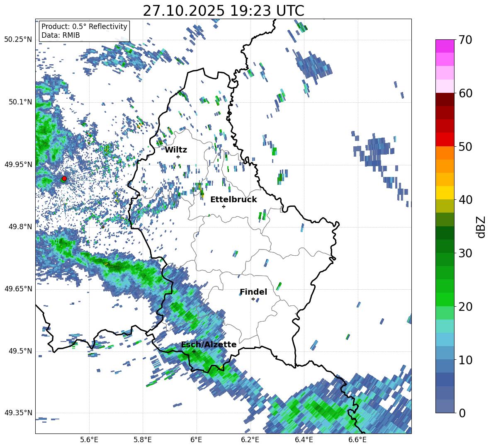This screenshot has height=448, width=491.
Task: Click the 49.35°N latitude tick label
Action: click(x=18, y=413)
